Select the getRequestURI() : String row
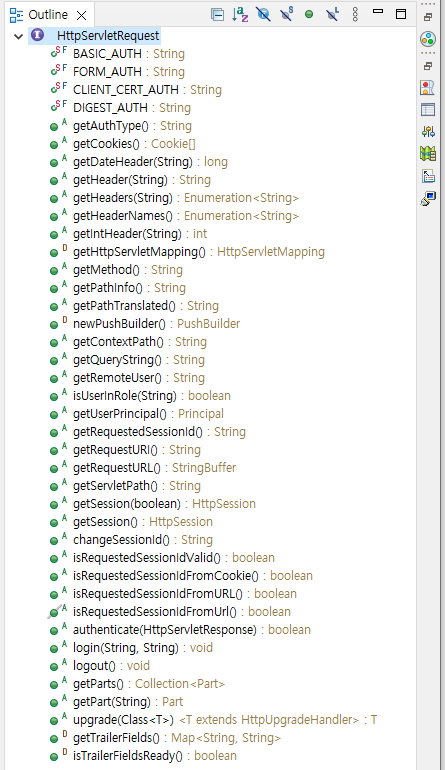The height and width of the screenshot is (770, 445). 126,450
